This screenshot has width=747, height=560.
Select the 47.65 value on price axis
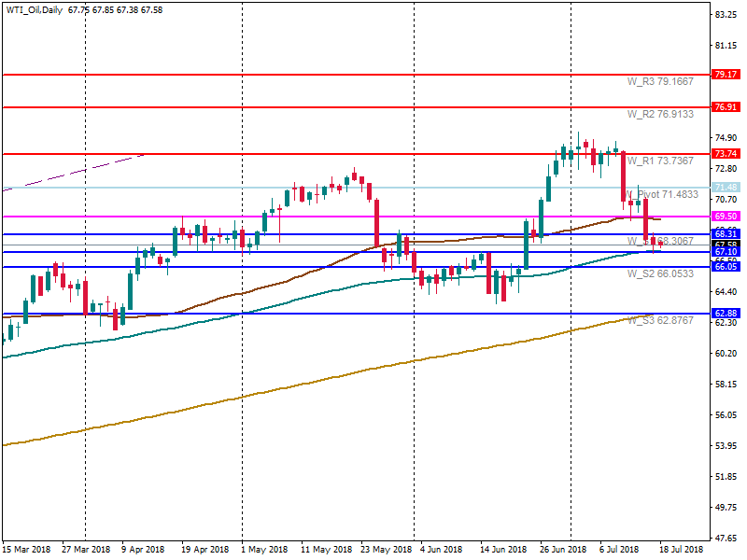726,539
